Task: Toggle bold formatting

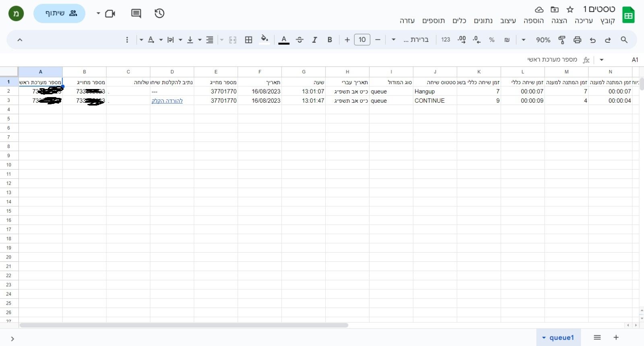Action: click(x=330, y=39)
